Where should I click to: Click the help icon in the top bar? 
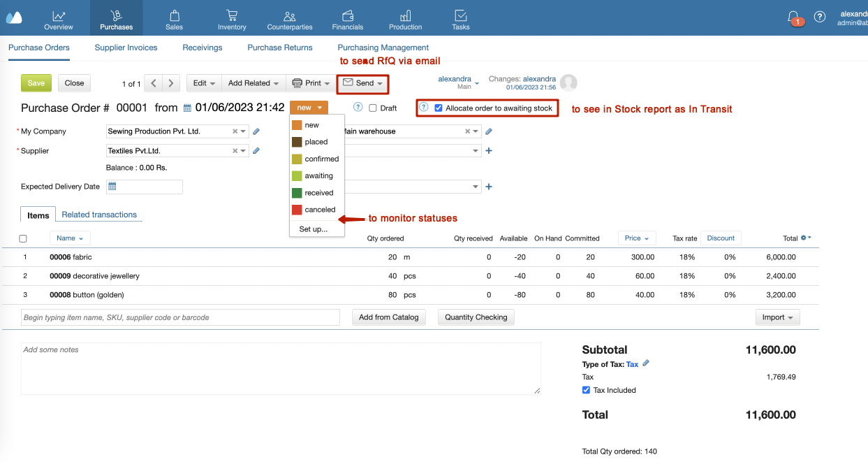820,17
